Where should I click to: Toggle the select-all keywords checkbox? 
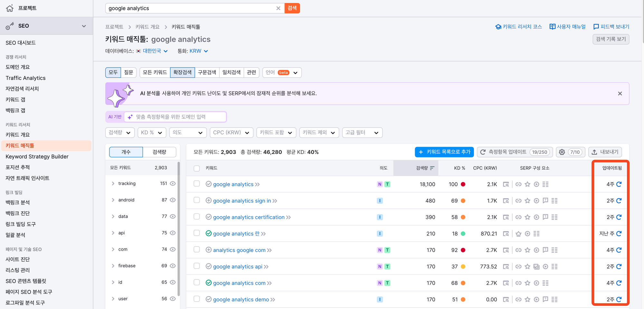point(197,168)
